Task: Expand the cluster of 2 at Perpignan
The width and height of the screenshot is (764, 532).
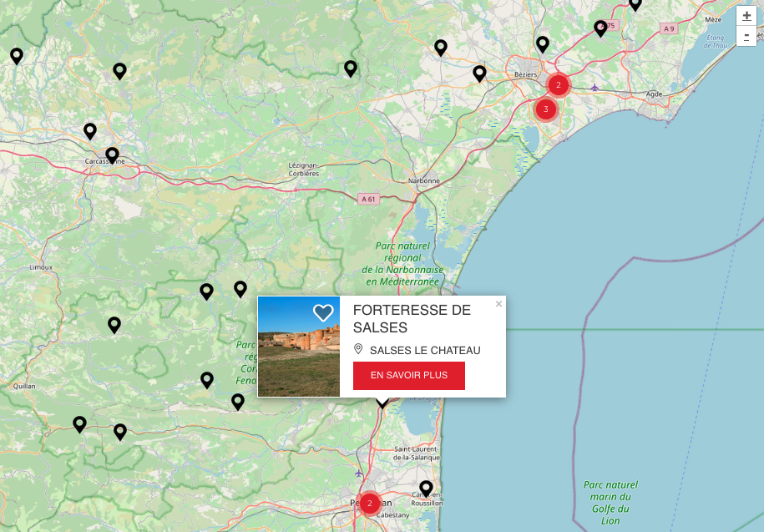Action: (370, 504)
